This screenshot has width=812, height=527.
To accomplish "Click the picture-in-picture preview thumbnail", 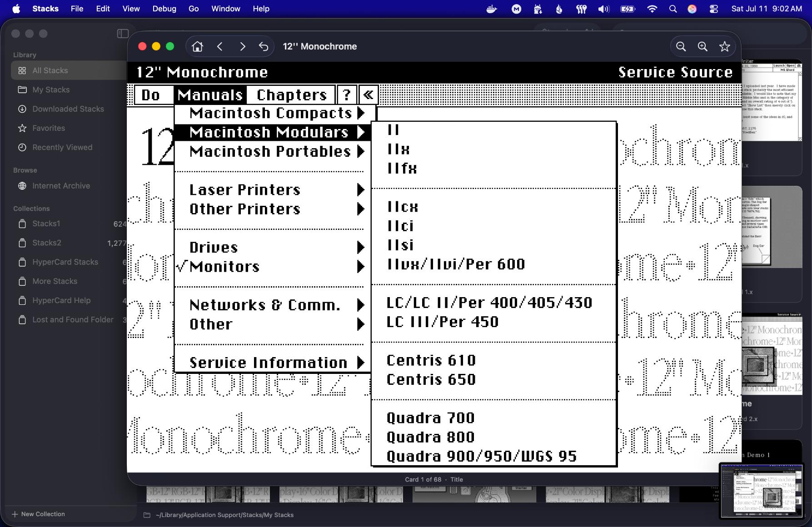I will [762, 491].
